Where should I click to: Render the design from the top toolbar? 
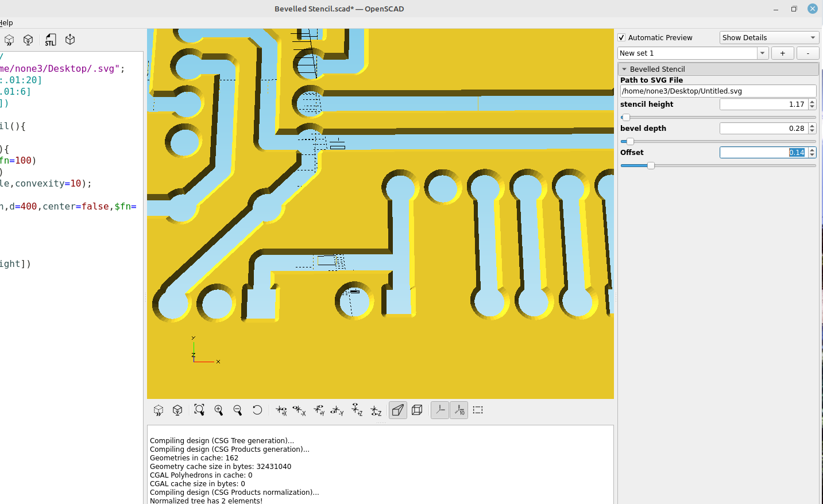(28, 39)
